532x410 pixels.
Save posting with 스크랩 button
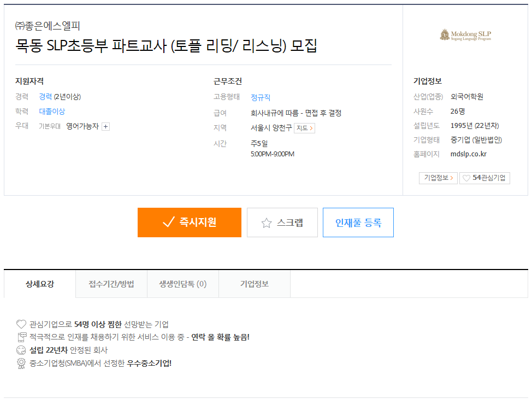click(x=282, y=222)
